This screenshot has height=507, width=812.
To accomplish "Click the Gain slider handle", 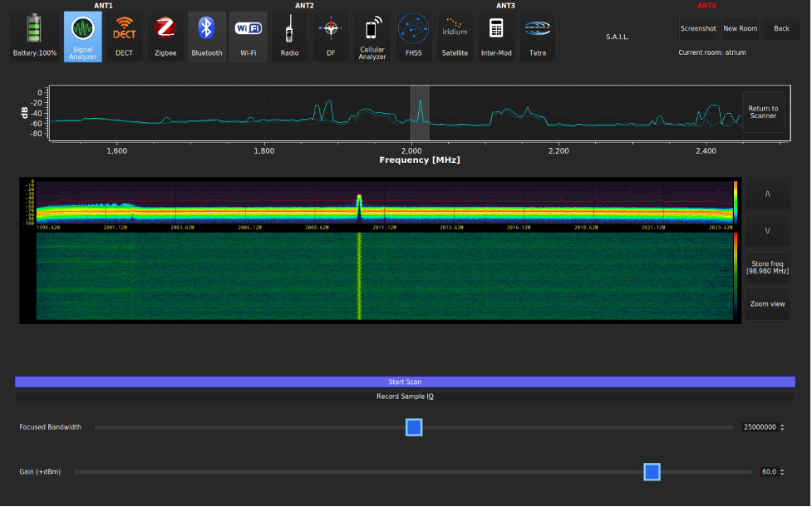I will 652,472.
